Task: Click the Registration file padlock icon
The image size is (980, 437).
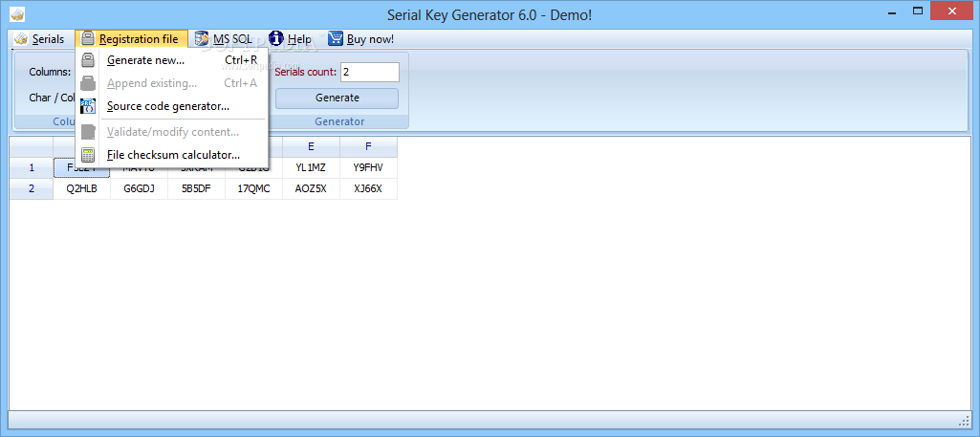Action: pyautogui.click(x=88, y=39)
